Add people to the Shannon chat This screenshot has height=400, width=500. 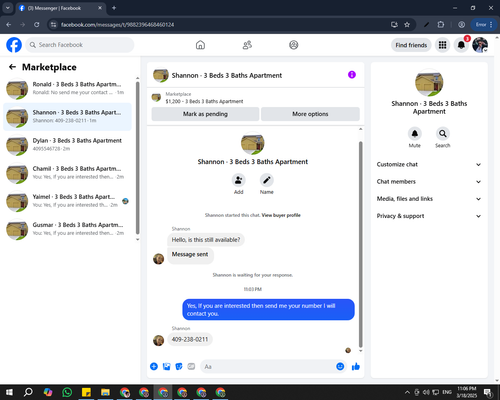tap(239, 180)
